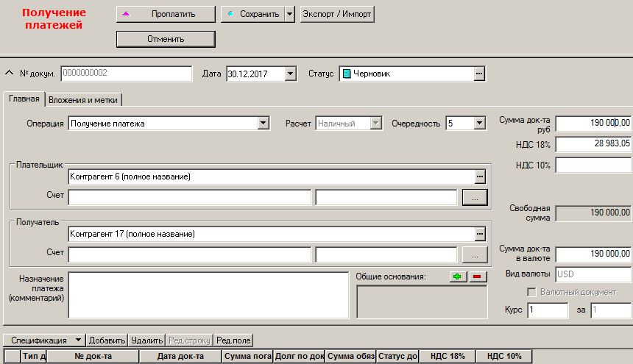Image resolution: width=633 pixels, height=364 pixels.
Task: Click the Плательщик first Счет field
Action: click(190, 198)
